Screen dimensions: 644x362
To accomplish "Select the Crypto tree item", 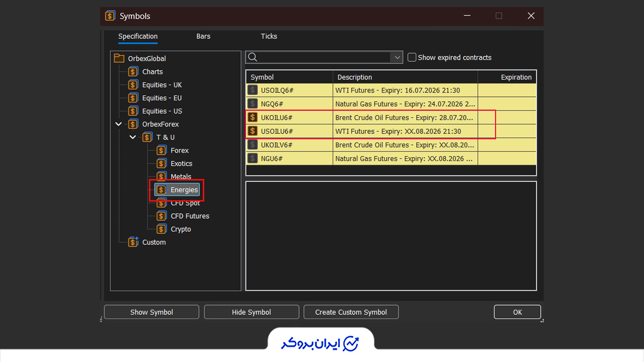I will [x=181, y=229].
